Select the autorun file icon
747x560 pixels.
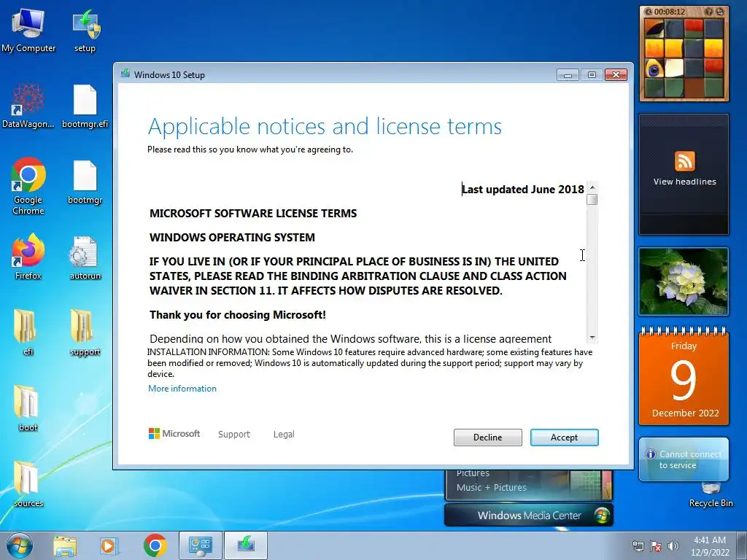(x=85, y=257)
